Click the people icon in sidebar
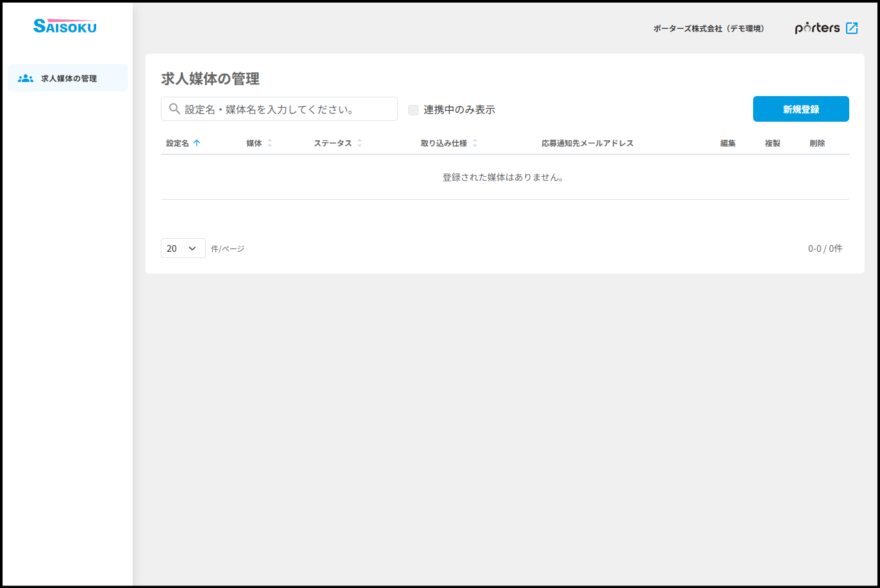 (x=26, y=78)
